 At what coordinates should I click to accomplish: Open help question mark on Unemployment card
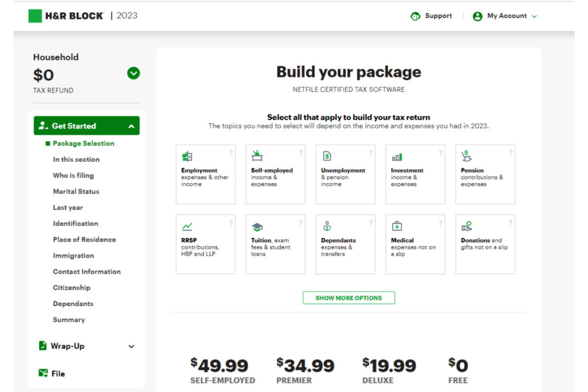point(371,153)
